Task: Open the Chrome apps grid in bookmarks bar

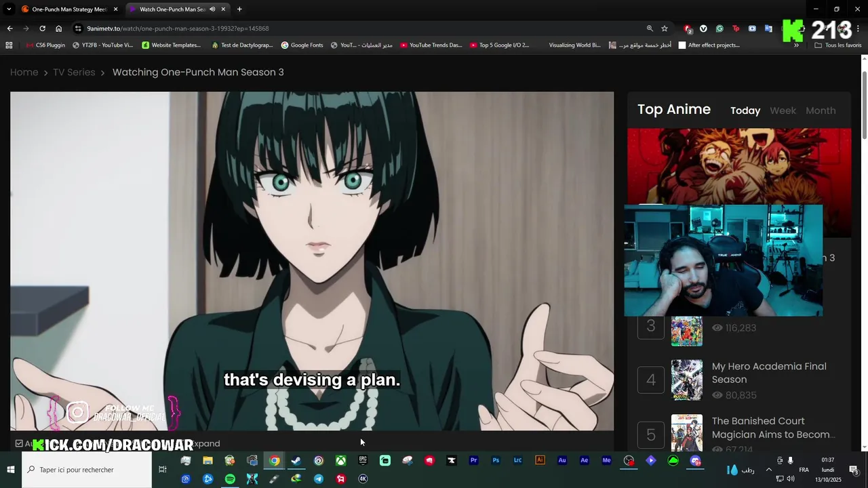Action: (x=9, y=45)
